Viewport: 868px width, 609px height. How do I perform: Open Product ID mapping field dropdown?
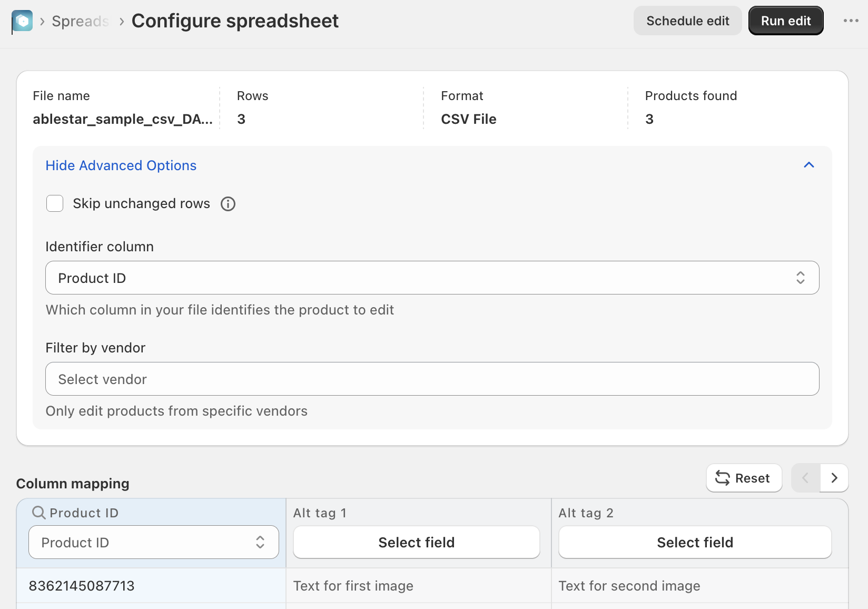tap(153, 542)
